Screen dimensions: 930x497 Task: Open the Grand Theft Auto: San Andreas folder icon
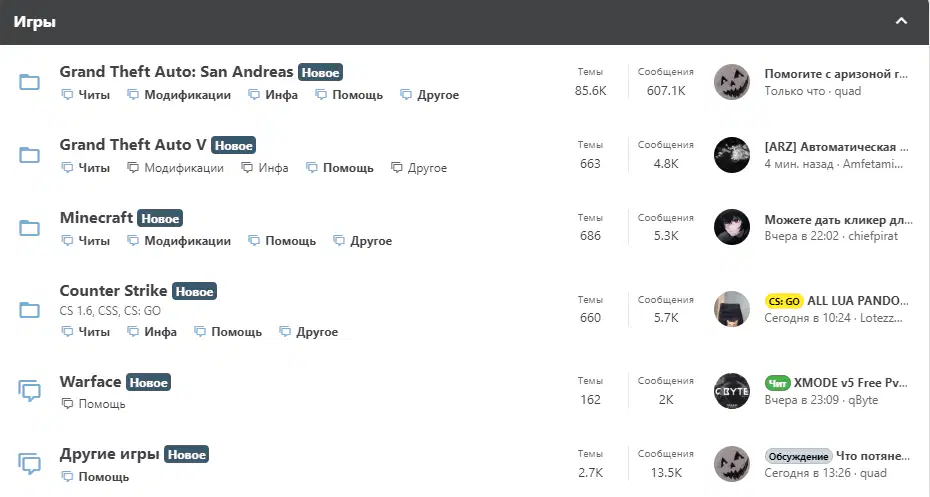pos(29,82)
